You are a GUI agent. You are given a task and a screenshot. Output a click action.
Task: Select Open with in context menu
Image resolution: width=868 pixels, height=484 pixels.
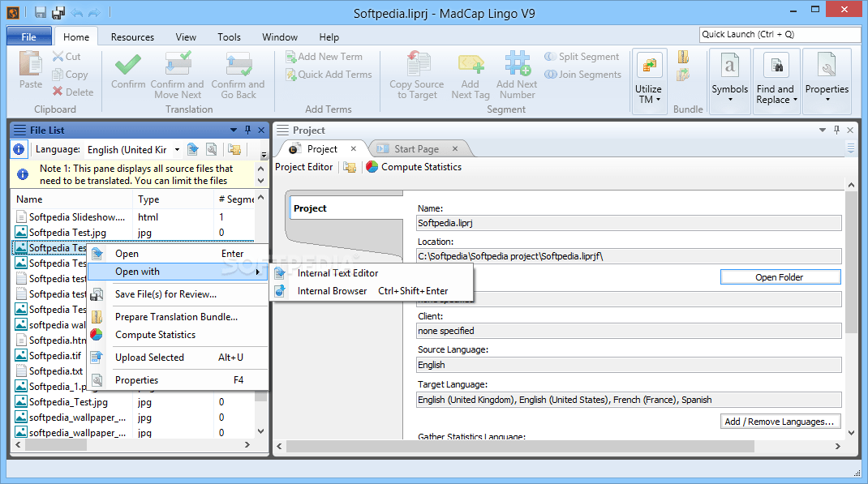coord(178,272)
